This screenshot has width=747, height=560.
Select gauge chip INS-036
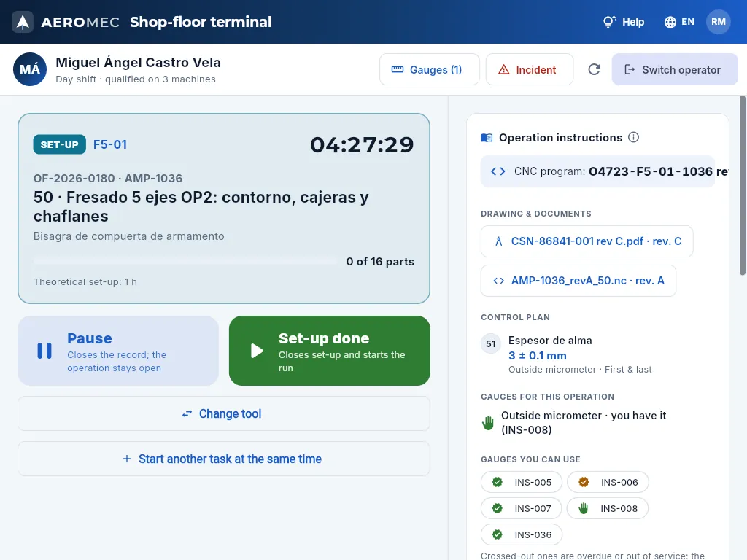pyautogui.click(x=522, y=534)
